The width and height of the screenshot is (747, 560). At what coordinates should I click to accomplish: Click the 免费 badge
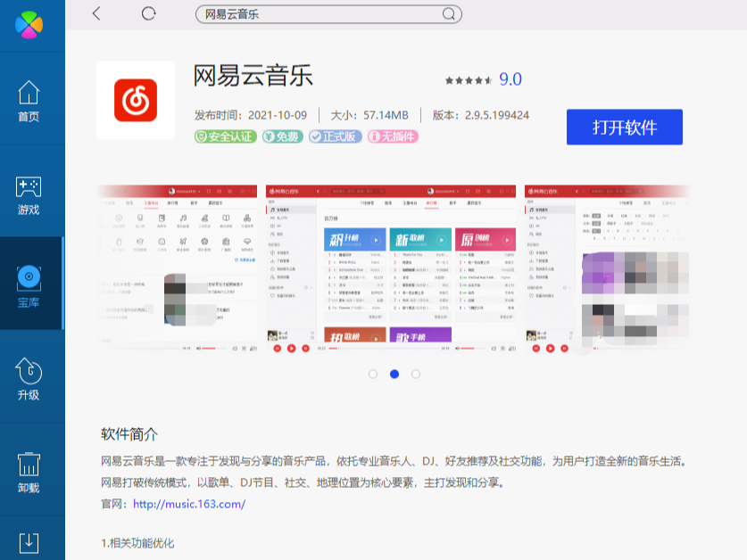pyautogui.click(x=283, y=136)
